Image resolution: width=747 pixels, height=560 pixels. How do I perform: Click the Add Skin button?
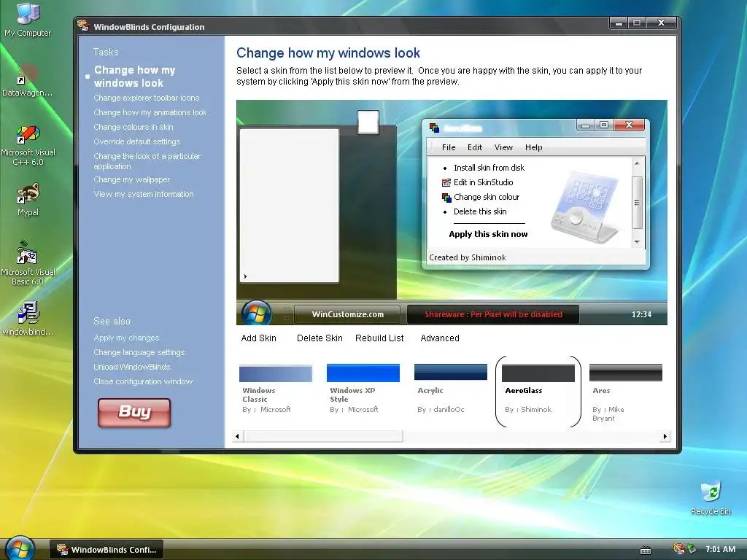tap(258, 338)
